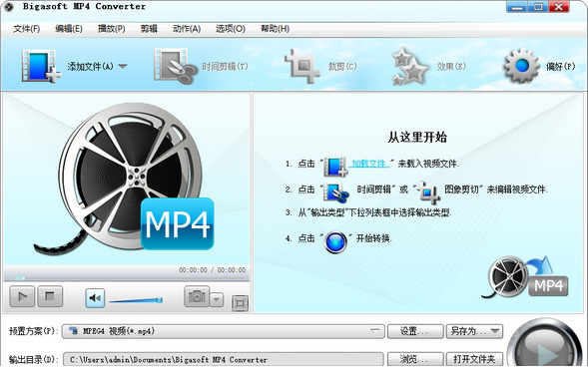Screen dimensions: 588x380
Task: Minimize the Bigasoft window
Action: click(x=517, y=7)
